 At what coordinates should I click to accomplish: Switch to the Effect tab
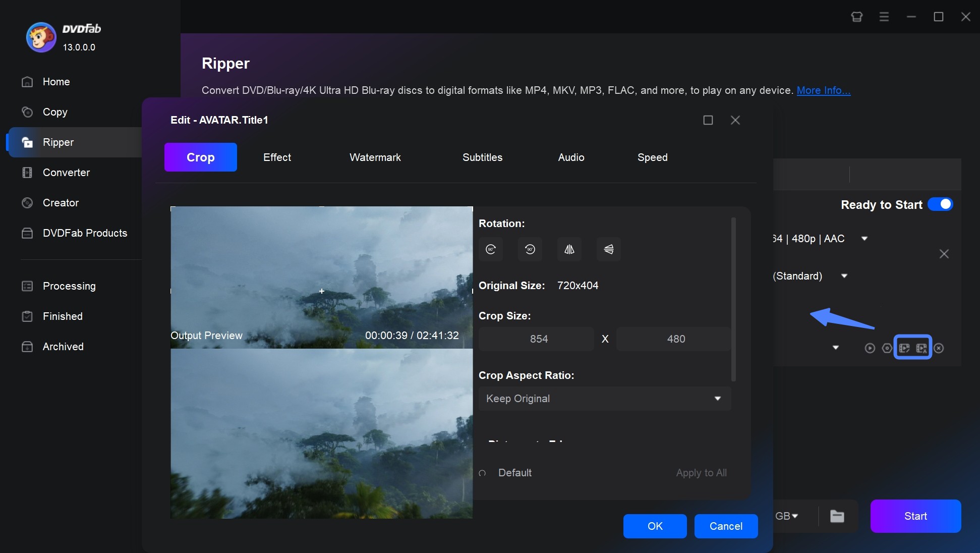(276, 156)
